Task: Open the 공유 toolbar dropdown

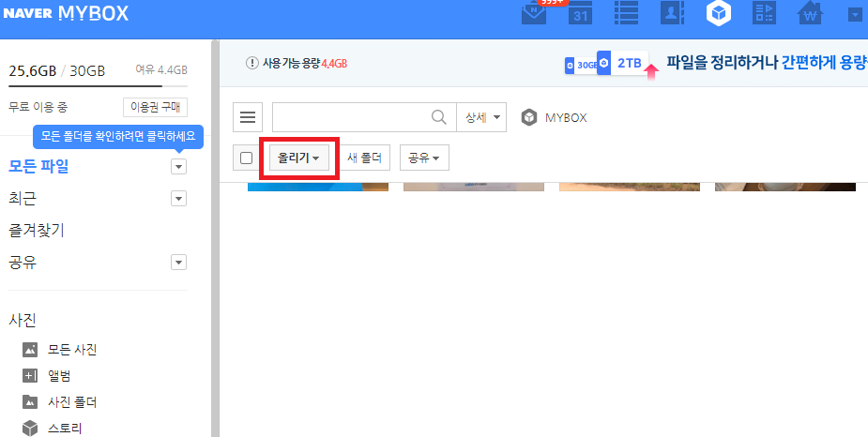Action: click(x=424, y=158)
